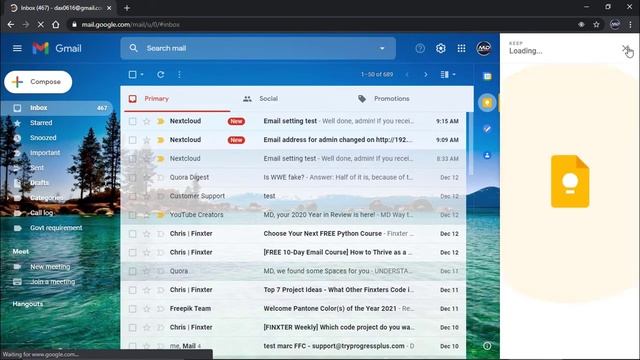640x360 pixels.
Task: Open Tasks in the side panel
Action: [487, 129]
